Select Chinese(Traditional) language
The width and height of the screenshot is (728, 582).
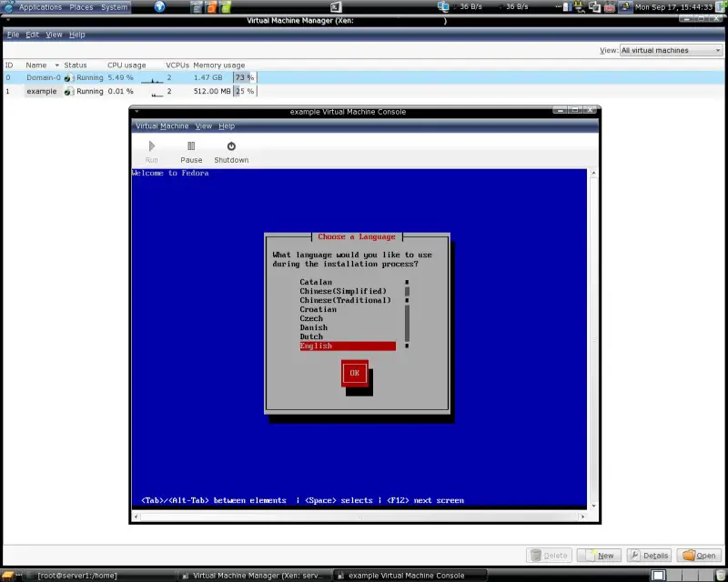click(x=346, y=300)
